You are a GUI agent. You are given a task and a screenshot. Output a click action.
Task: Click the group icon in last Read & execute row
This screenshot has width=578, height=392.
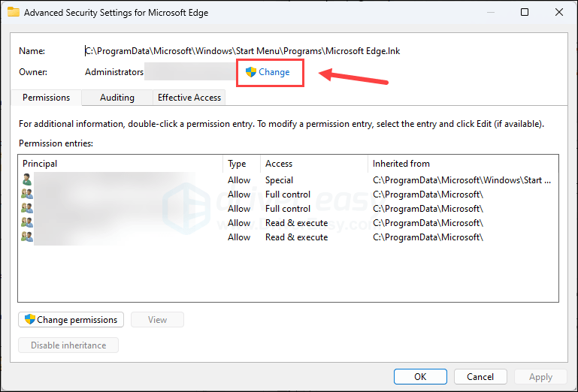tap(27, 237)
